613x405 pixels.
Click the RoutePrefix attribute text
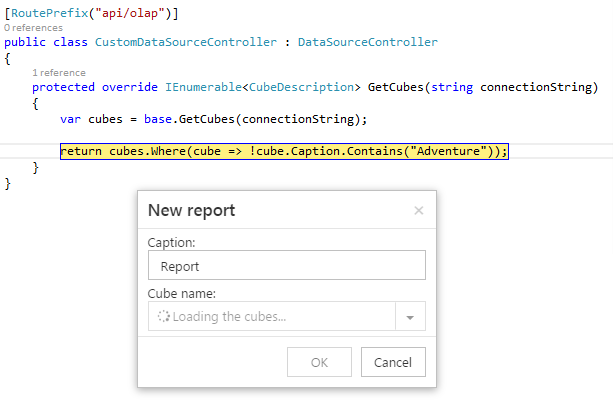pos(50,13)
